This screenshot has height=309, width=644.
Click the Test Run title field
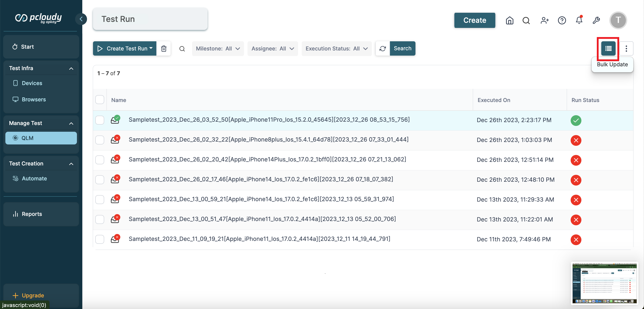coord(150,19)
